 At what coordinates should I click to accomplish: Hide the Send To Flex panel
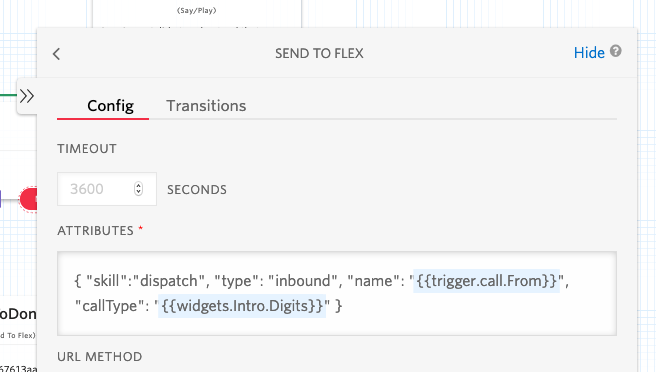pos(589,53)
